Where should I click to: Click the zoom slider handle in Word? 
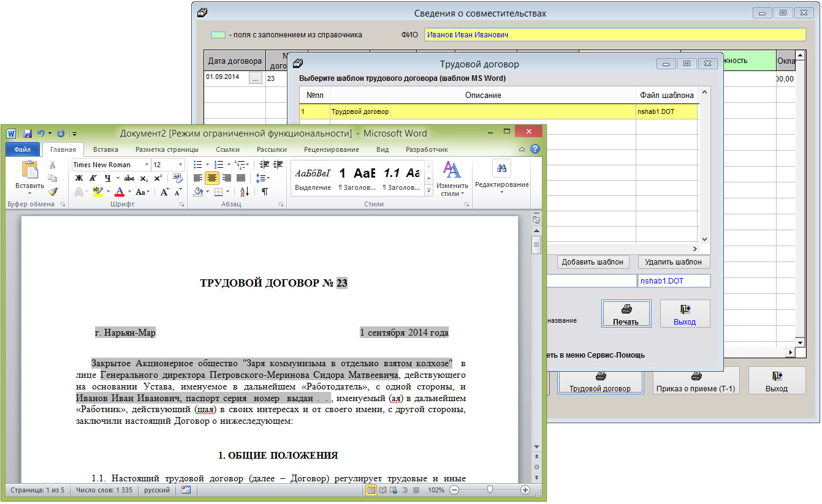(489, 490)
